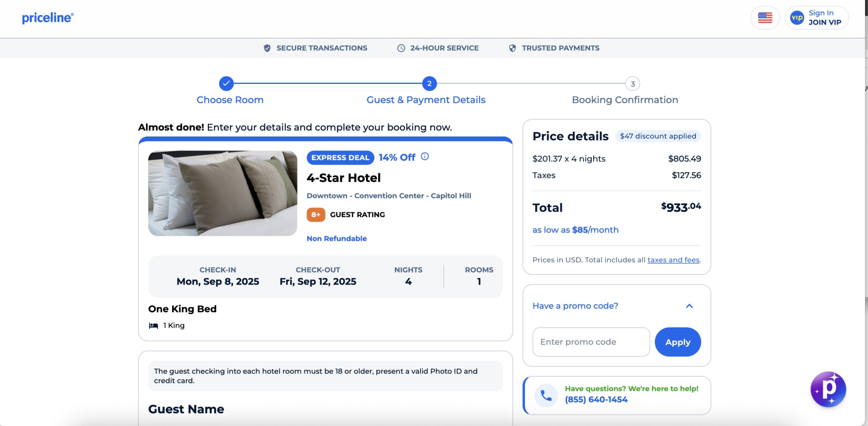This screenshot has height=426, width=868.
Task: Open the Penny chat assistant bubble
Action: point(828,389)
